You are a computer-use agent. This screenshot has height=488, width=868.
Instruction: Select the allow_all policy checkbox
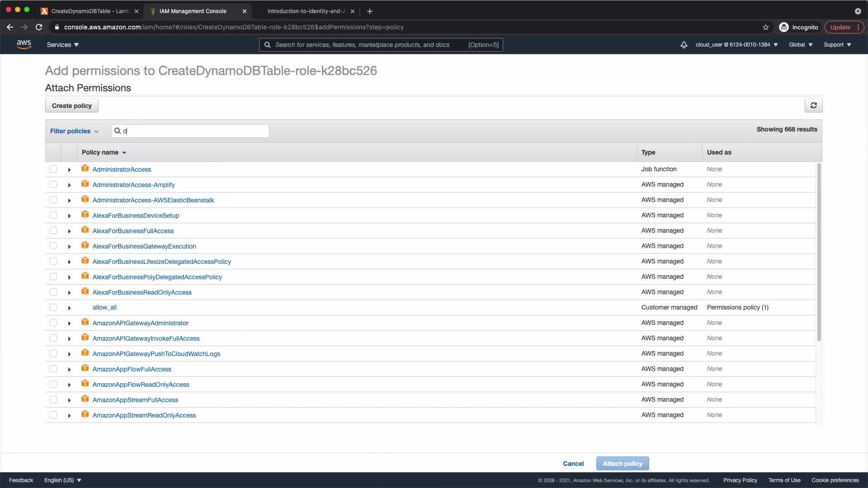pyautogui.click(x=53, y=307)
